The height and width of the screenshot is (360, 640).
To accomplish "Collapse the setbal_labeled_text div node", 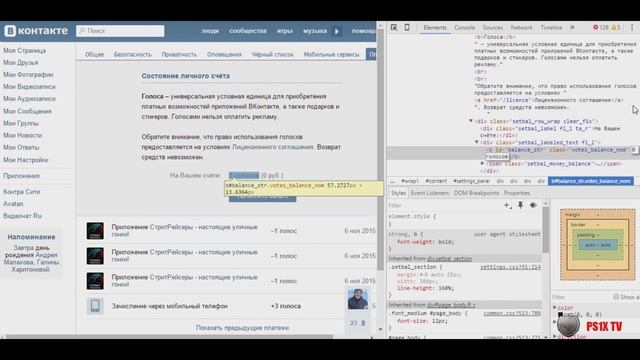I will coord(476,142).
